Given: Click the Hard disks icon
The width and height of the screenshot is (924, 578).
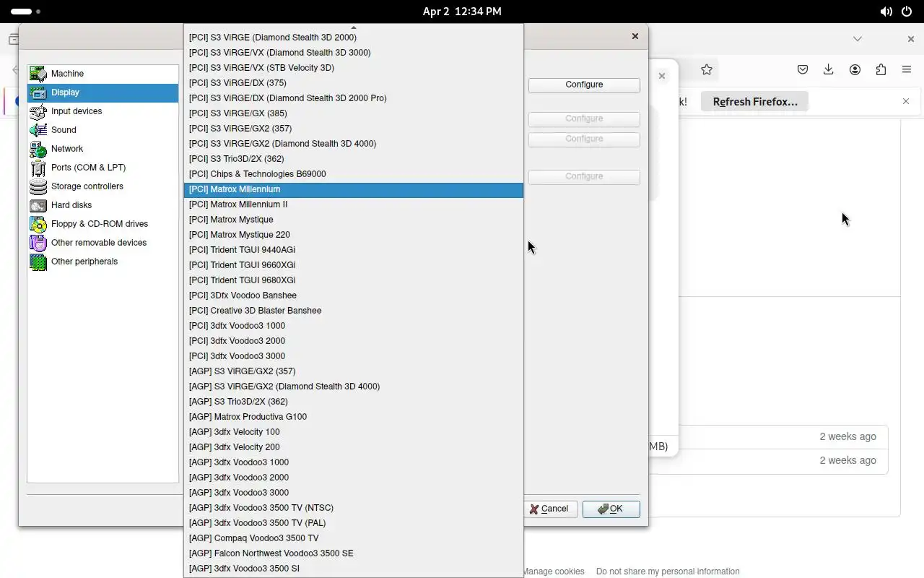Looking at the screenshot, I should point(38,205).
